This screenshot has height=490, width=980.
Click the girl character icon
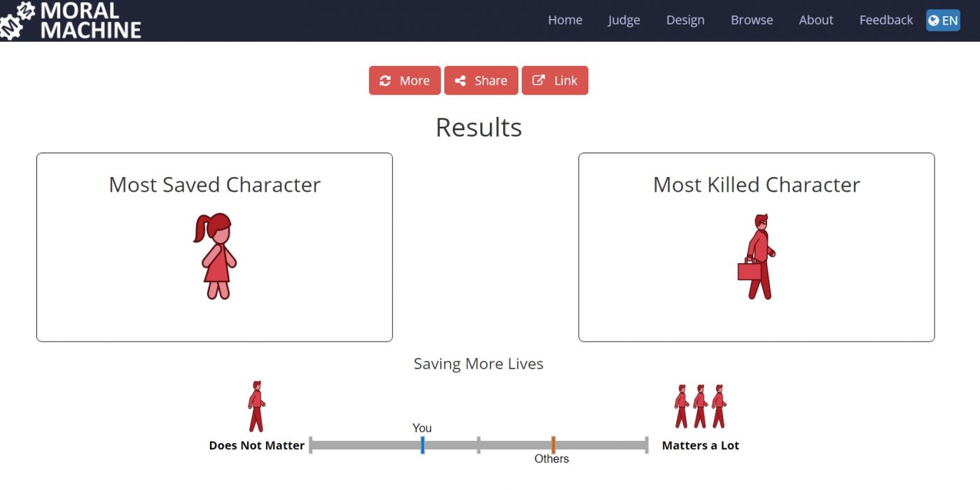tap(215, 256)
